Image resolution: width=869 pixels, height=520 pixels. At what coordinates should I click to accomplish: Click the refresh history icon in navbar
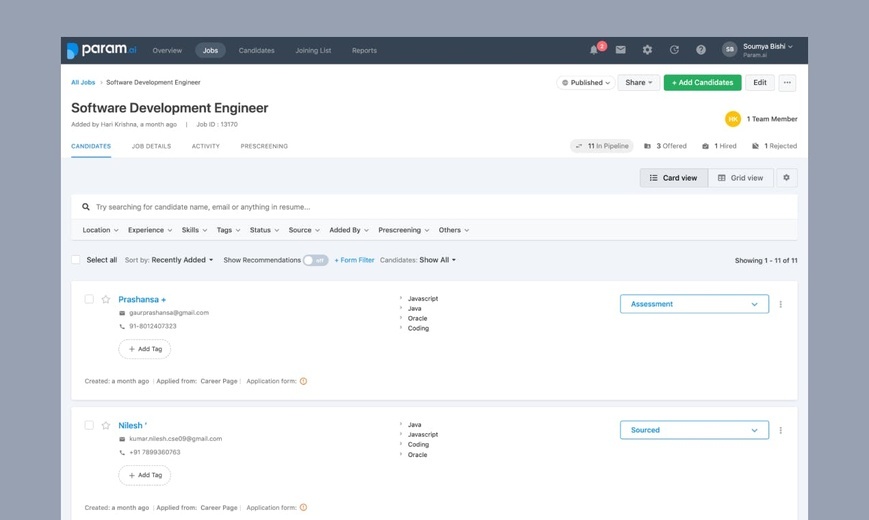[x=674, y=50]
